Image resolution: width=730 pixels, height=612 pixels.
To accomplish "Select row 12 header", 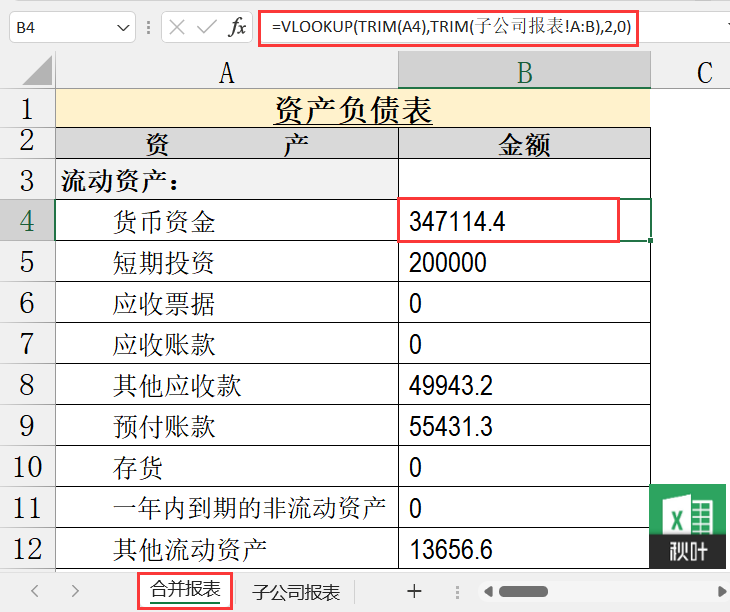I will [27, 548].
